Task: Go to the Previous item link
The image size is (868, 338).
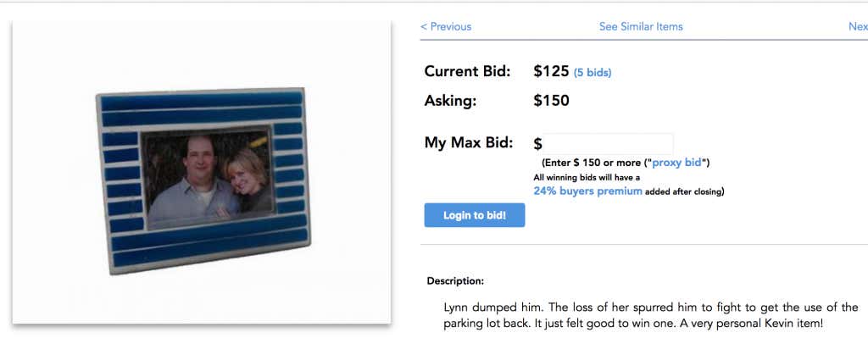Action: pyautogui.click(x=446, y=26)
